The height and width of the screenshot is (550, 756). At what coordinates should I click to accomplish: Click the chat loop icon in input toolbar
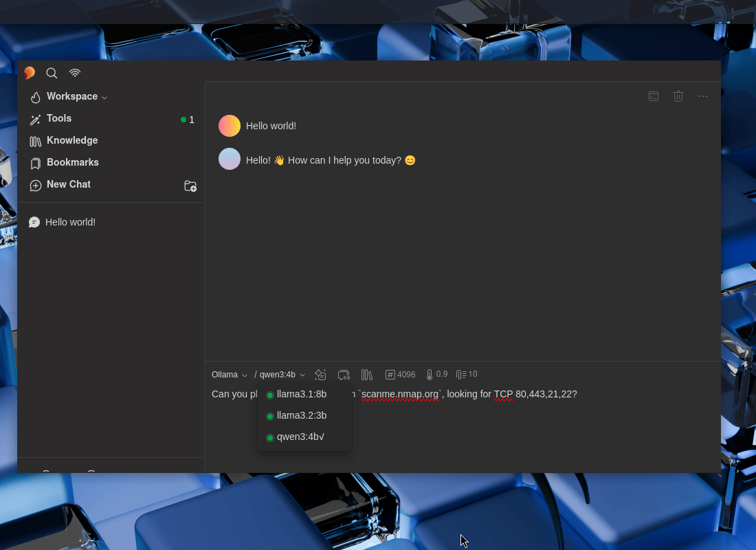[344, 375]
